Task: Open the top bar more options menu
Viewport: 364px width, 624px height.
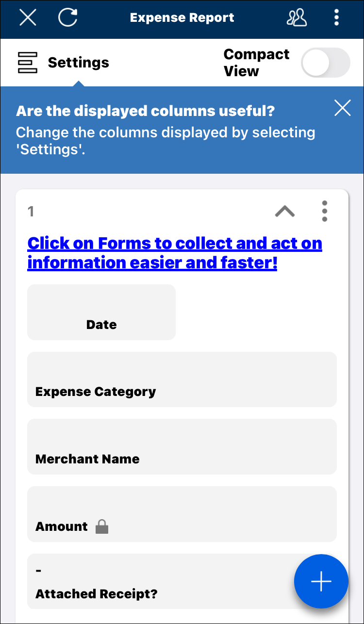Action: coord(336,18)
